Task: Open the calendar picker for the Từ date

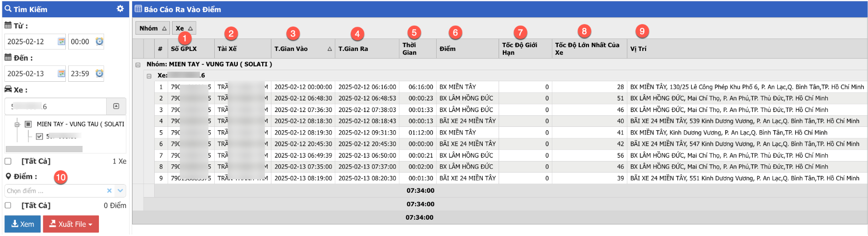Action: (x=61, y=42)
